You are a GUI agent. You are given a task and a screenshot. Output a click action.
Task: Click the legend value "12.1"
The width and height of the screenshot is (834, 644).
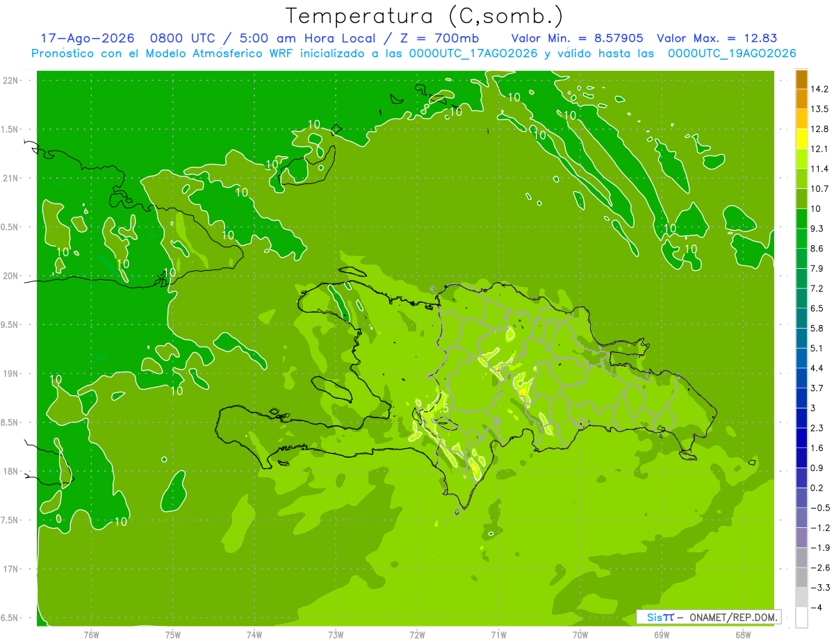point(819,149)
